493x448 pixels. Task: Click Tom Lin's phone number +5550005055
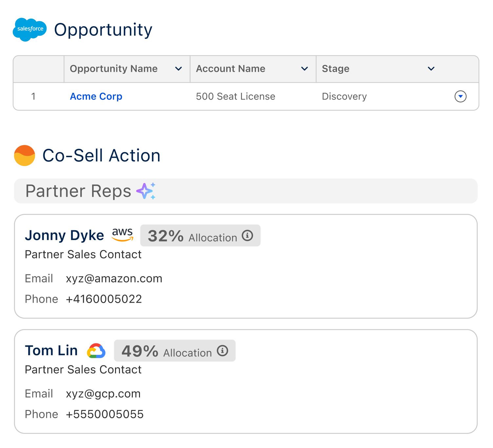pyautogui.click(x=105, y=414)
